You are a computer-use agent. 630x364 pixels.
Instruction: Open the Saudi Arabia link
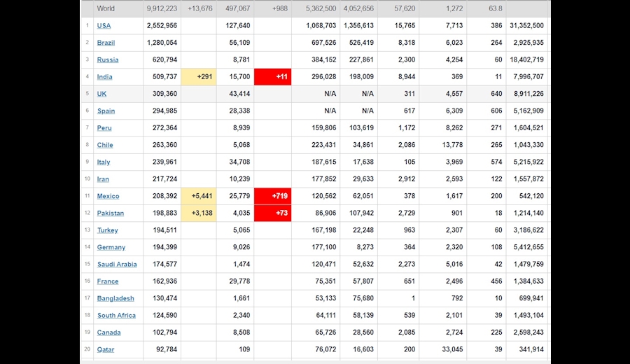(117, 265)
